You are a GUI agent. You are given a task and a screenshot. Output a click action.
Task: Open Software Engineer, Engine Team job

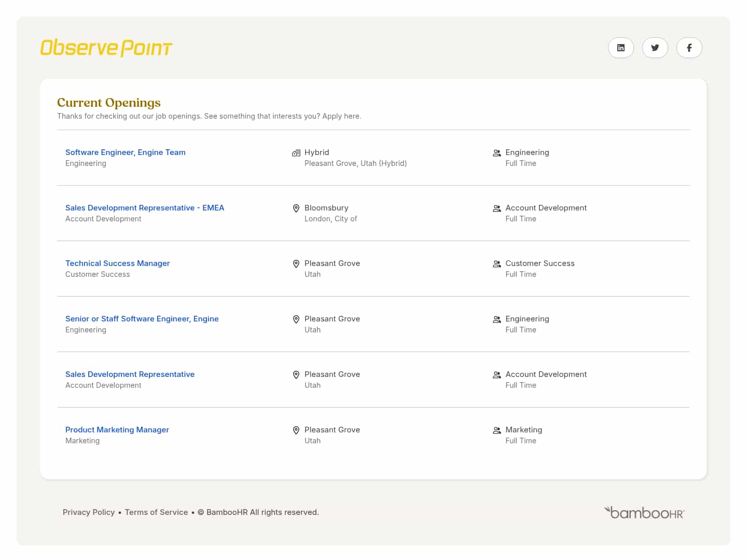pos(125,152)
